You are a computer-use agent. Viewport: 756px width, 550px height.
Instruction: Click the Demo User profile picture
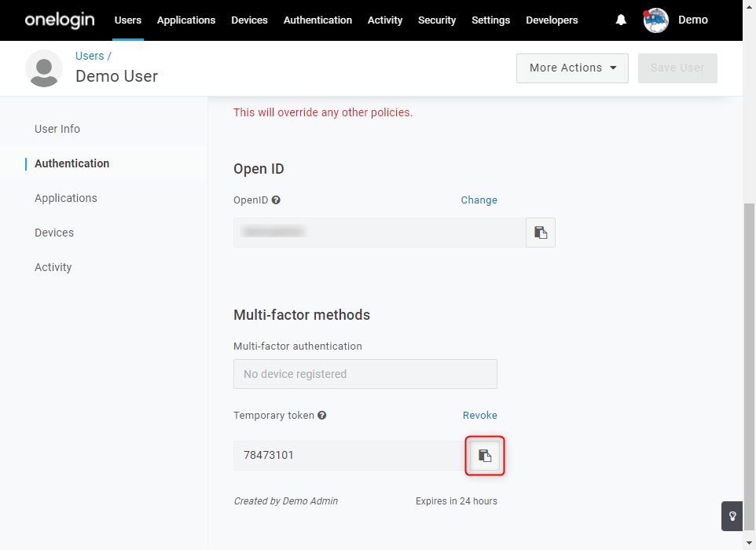pos(44,68)
